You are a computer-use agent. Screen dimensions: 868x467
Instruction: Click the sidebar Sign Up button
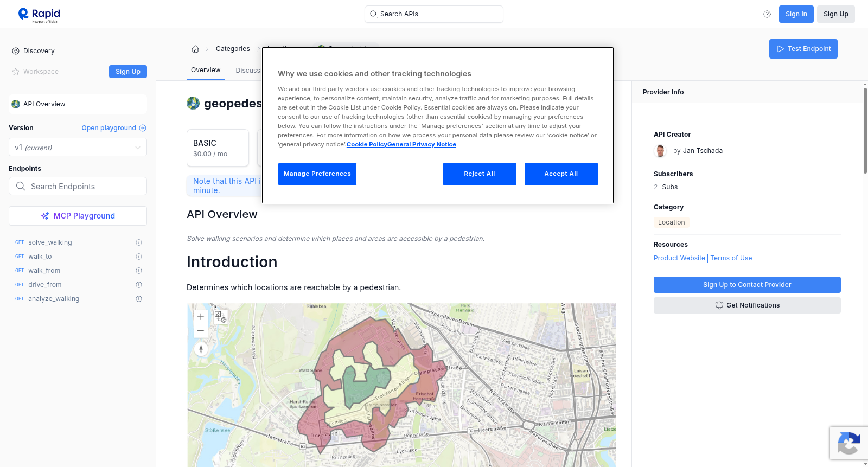[x=128, y=72]
